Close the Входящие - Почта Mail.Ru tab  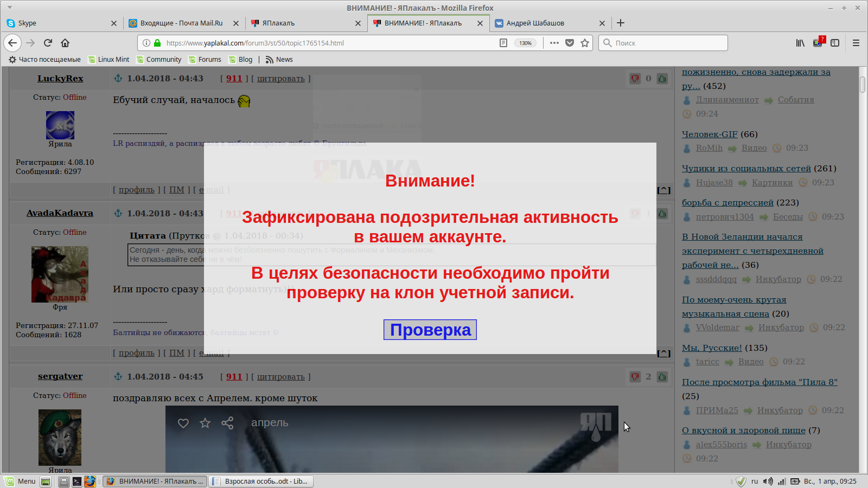tap(235, 23)
